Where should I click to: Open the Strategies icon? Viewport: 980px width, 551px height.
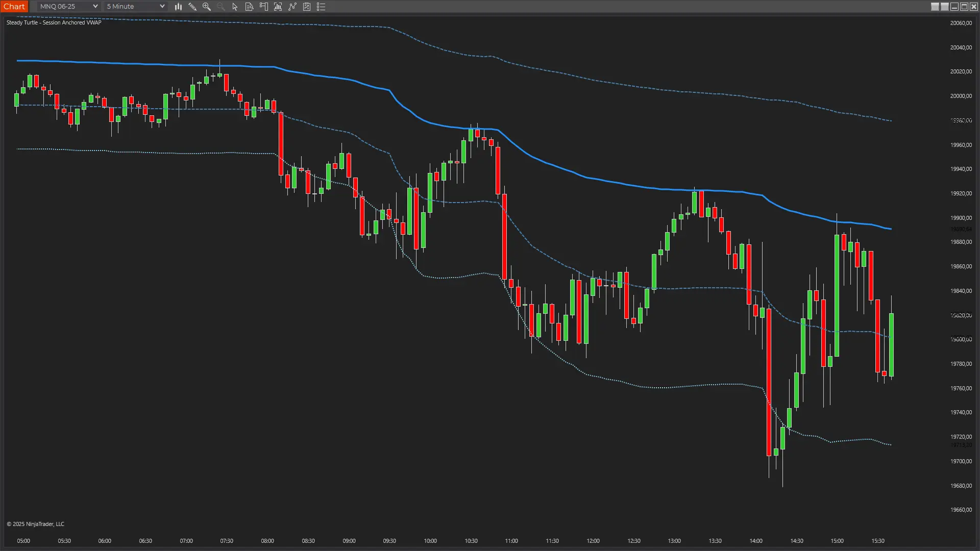coord(307,7)
